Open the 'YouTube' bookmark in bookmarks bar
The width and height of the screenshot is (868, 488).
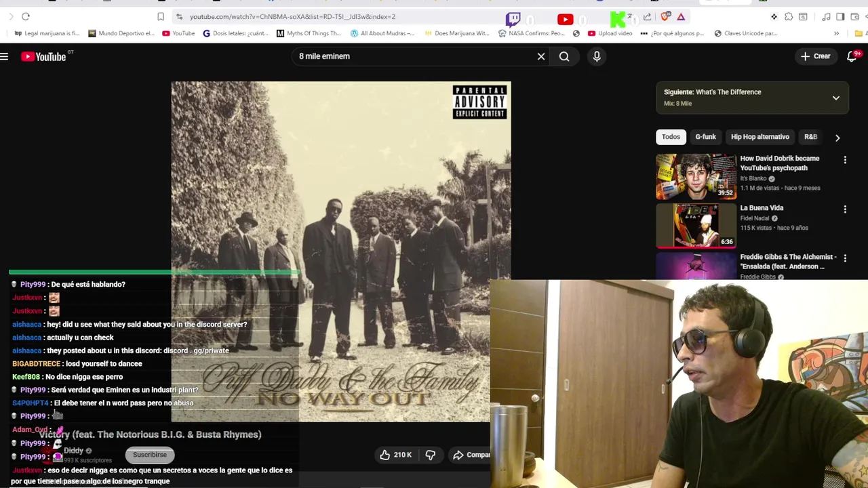point(178,33)
